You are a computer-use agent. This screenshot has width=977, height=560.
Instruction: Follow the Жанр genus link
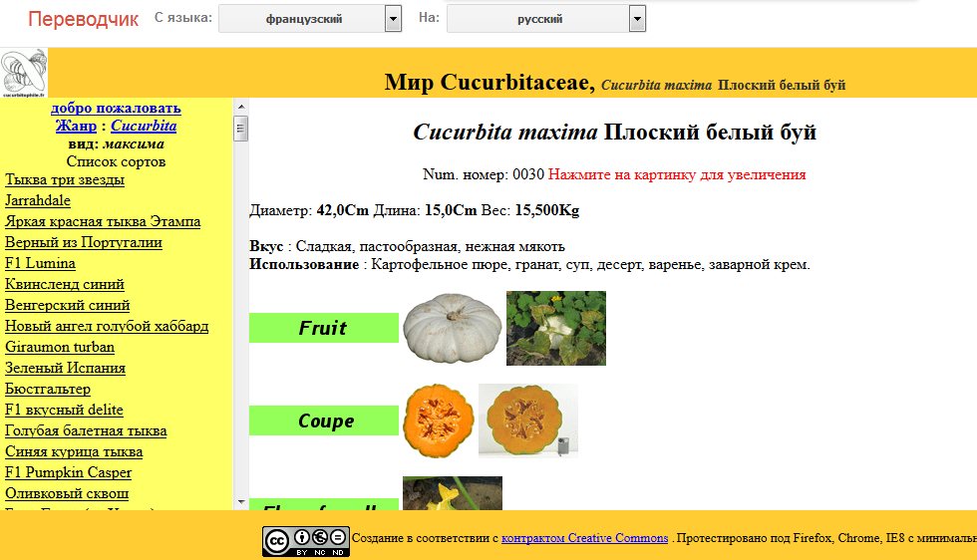[x=76, y=126]
